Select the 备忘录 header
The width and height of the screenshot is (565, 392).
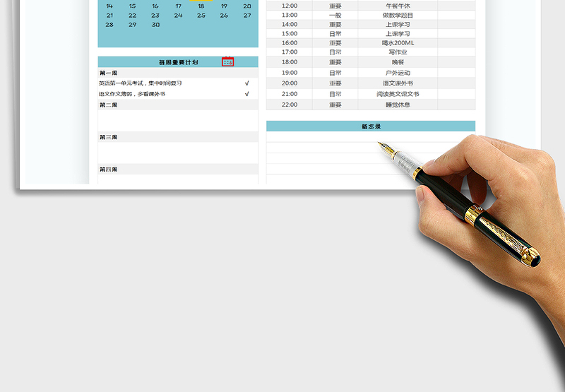point(371,126)
